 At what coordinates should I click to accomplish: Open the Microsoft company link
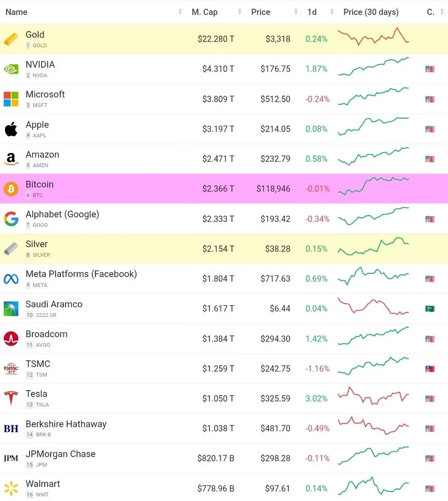[x=45, y=94]
